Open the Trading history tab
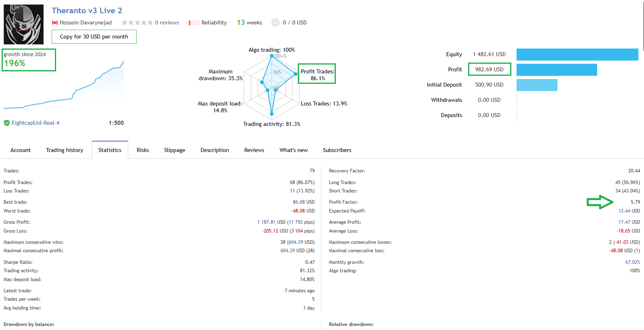This screenshot has width=644, height=330. [x=65, y=150]
